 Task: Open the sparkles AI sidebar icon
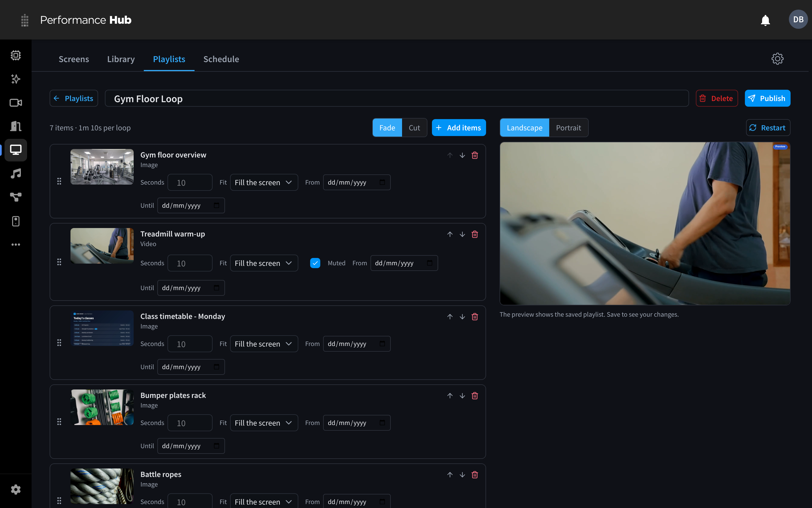coord(16,79)
